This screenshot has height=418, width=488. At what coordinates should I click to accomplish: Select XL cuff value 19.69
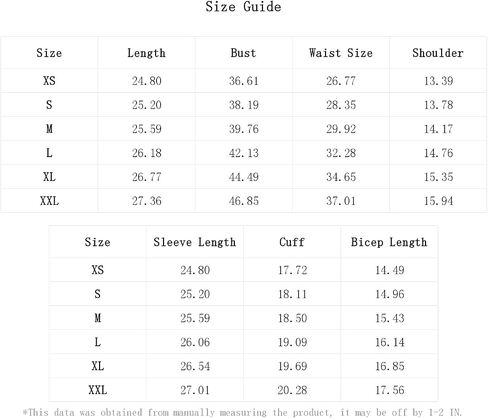(293, 366)
